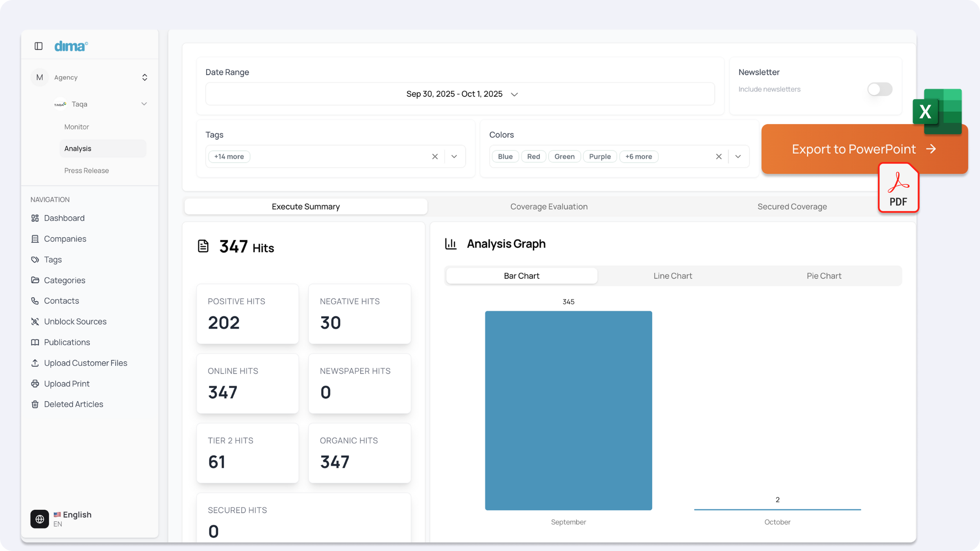Open Dashboard from navigation
Screen dimensions: 980x551
click(64, 218)
